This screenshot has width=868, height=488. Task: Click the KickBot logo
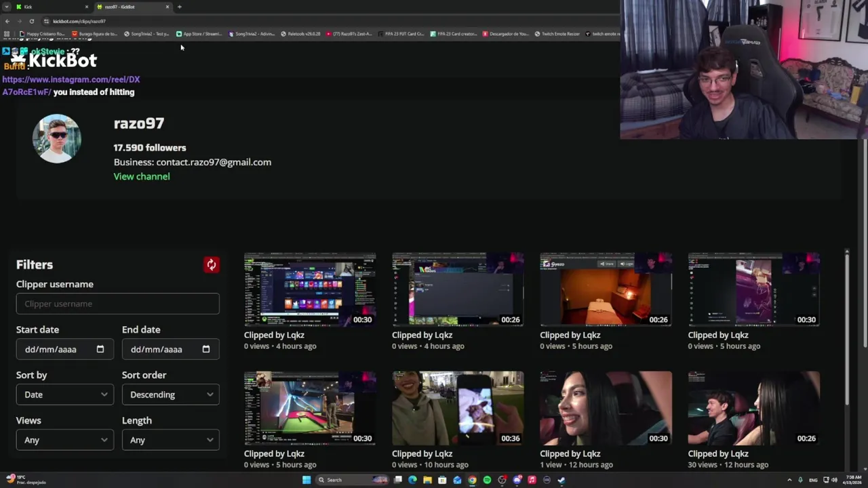[54, 60]
